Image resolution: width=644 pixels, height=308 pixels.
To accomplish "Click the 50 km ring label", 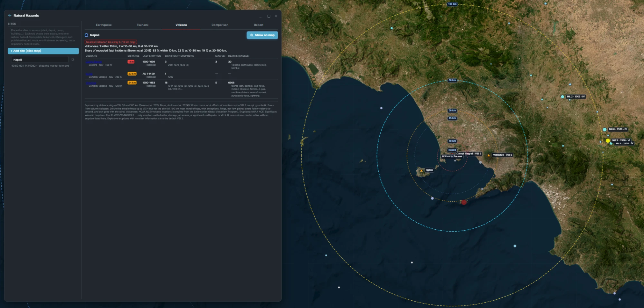I will pyautogui.click(x=452, y=80).
